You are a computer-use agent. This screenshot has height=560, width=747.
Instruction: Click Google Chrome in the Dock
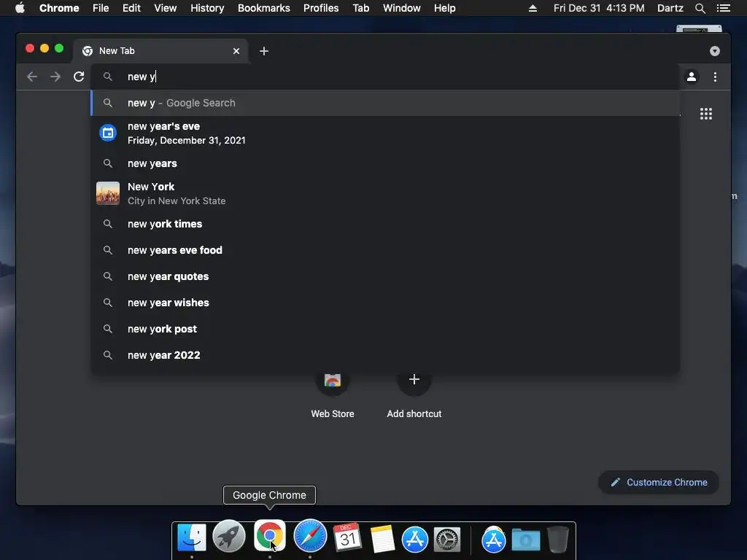(270, 536)
